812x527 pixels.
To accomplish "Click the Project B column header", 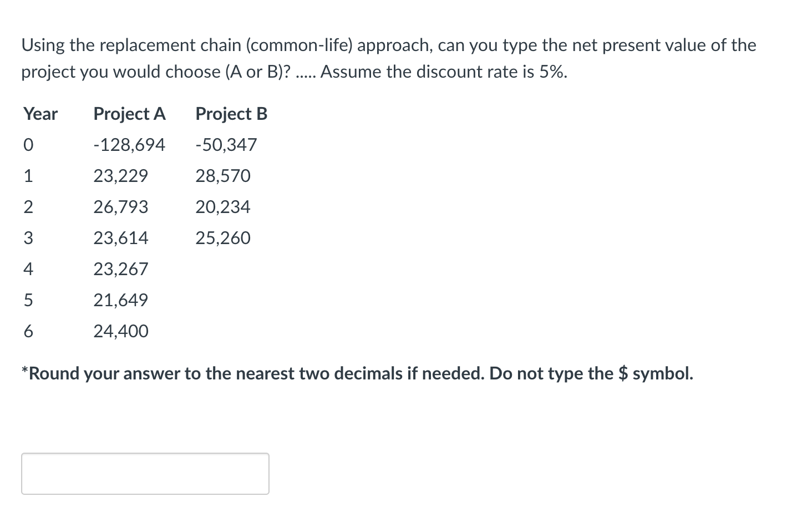I will [231, 114].
